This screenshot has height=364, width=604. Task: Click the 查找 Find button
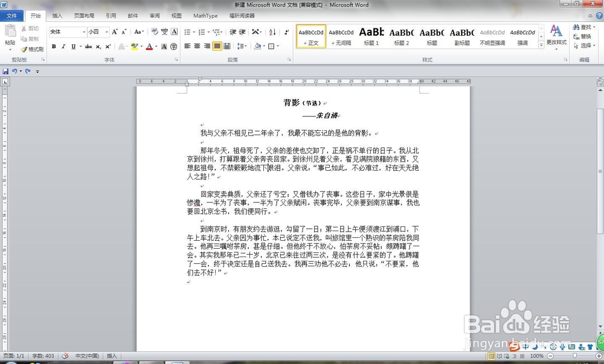tap(583, 27)
